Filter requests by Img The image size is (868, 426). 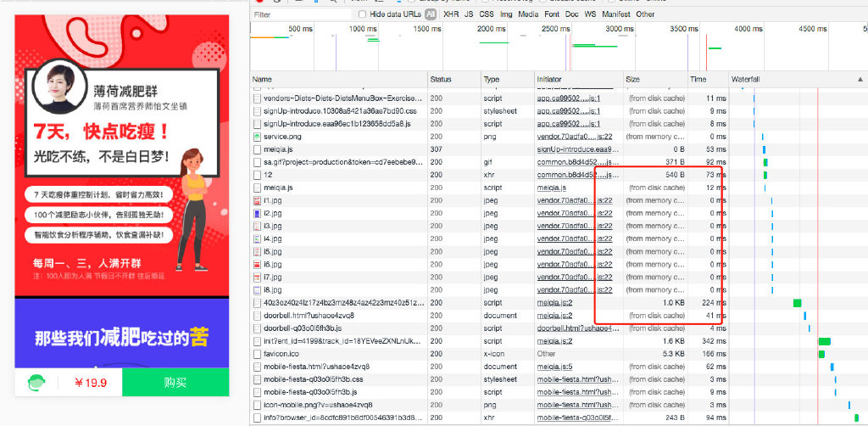click(x=506, y=14)
